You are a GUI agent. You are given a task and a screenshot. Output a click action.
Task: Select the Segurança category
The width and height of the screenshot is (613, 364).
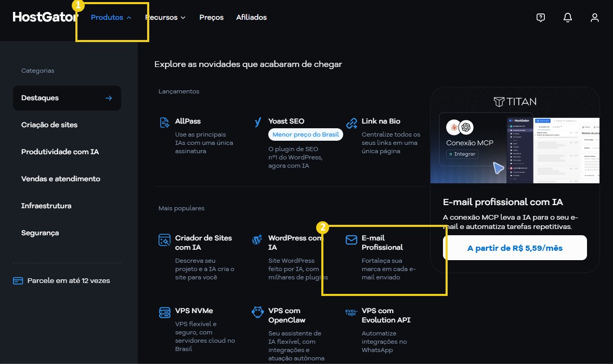click(40, 233)
